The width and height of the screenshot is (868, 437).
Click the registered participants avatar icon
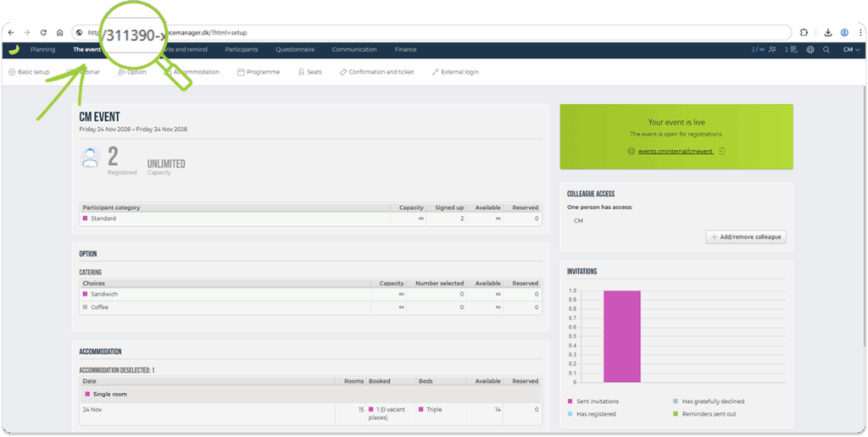tap(91, 158)
